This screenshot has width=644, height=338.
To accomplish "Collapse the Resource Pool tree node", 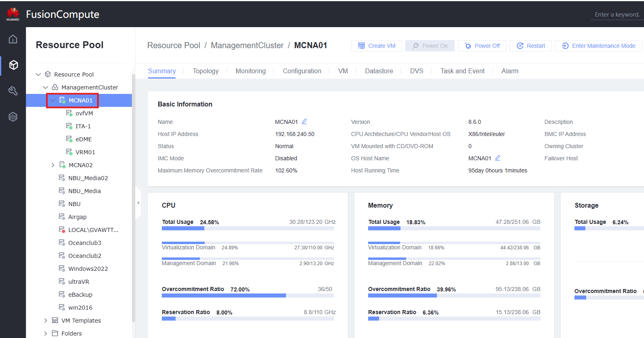I will point(38,74).
